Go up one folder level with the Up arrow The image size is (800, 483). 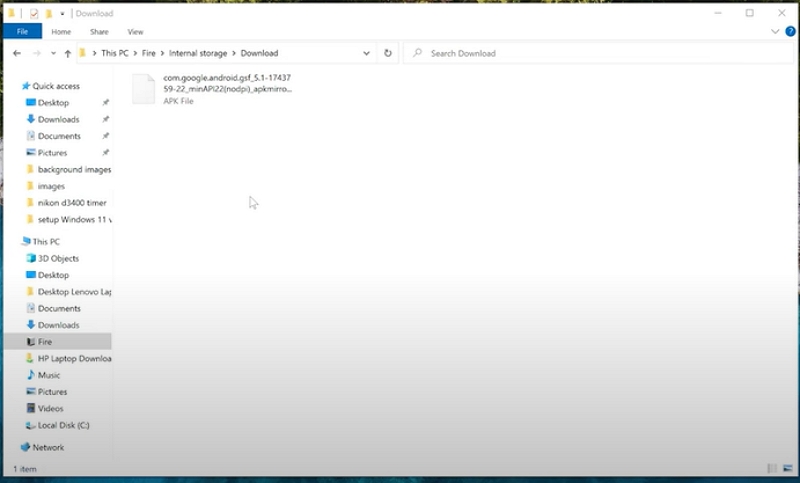pos(68,53)
